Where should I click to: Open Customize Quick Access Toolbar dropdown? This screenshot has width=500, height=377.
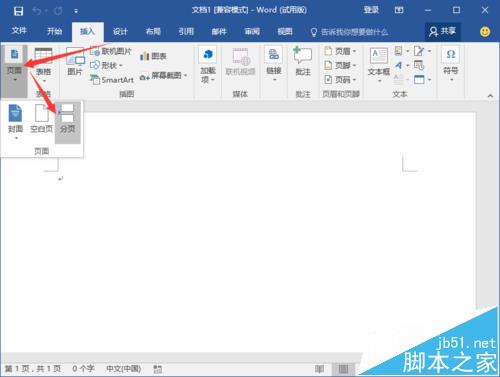coord(76,11)
